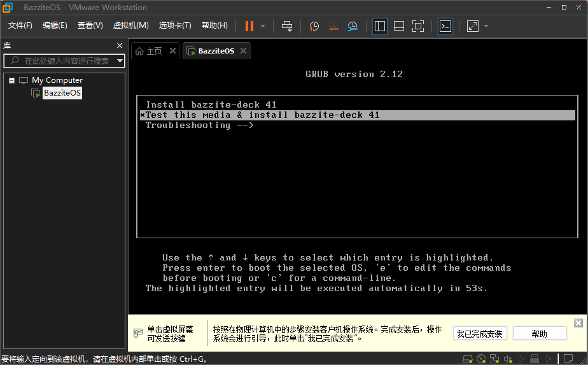
Task: Click the pause virtual machine icon
Action: click(249, 26)
